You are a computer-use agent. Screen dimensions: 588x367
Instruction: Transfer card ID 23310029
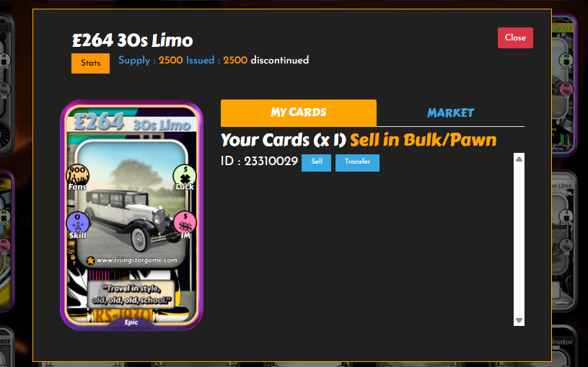(x=357, y=162)
